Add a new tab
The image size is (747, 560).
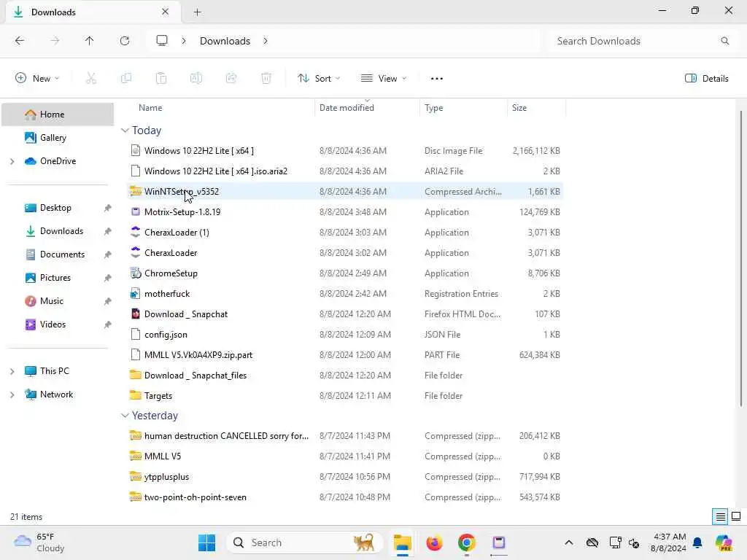(x=197, y=12)
